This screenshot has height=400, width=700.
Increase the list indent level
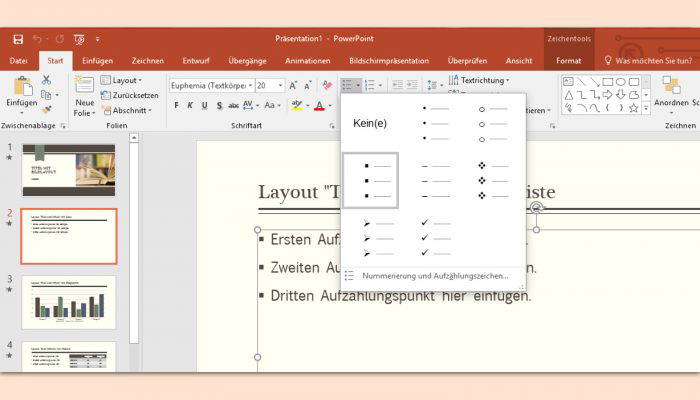tap(412, 85)
